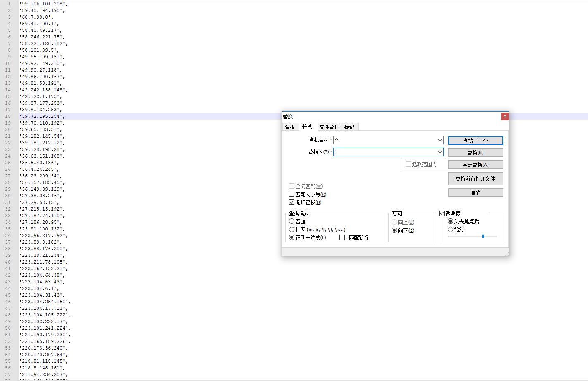The image size is (588, 381).
Task: Click line '49.92.149.210', in the editor
Action: pyautogui.click(x=42, y=63)
